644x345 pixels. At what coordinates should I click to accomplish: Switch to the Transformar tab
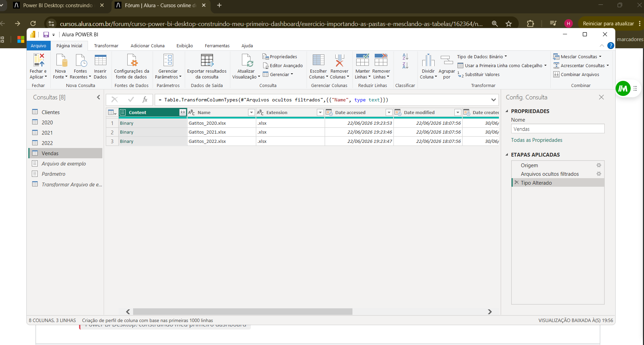106,46
